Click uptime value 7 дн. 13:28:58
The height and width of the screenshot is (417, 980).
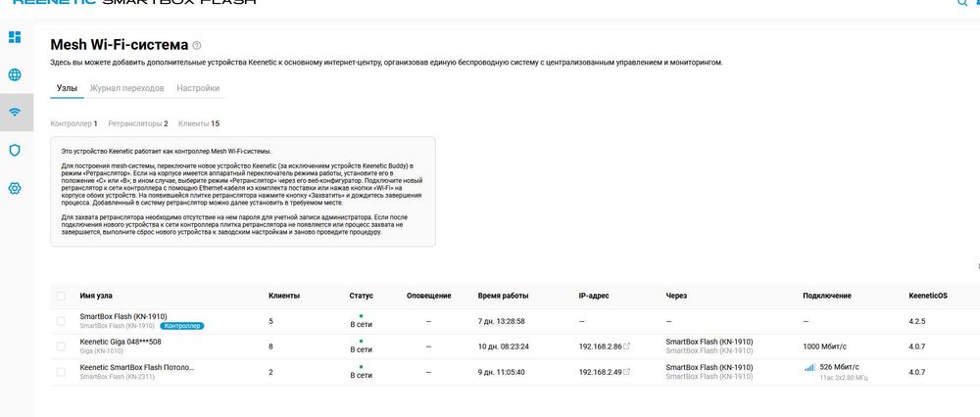(x=501, y=321)
